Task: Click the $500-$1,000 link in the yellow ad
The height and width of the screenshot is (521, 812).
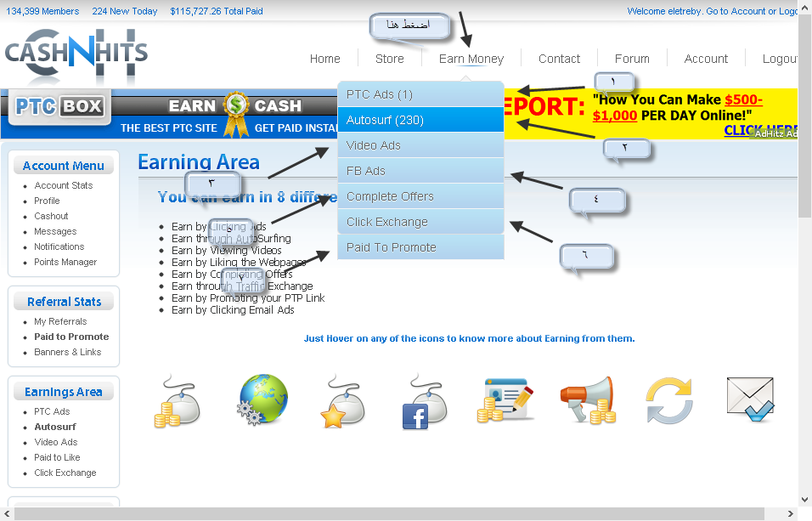Action: click(x=678, y=107)
